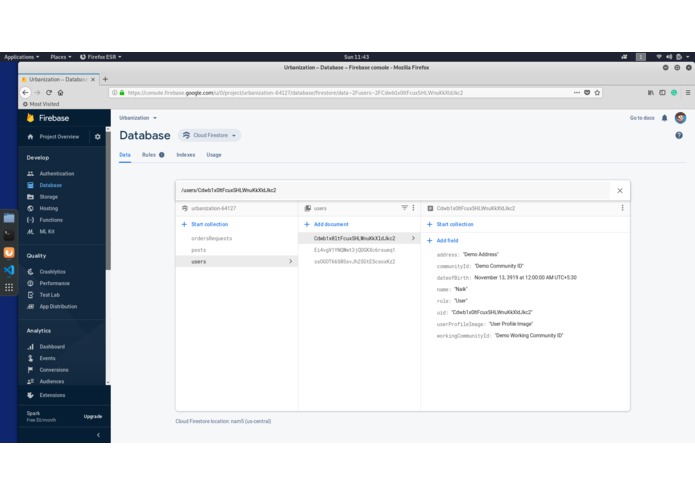695x494 pixels.
Task: Open Authentication in the Develop section
Action: [x=56, y=174]
